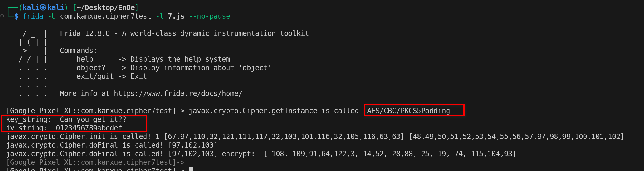The width and height of the screenshot is (644, 171).
Task: Click the Cipher.getInstance is called message
Action: (275, 111)
